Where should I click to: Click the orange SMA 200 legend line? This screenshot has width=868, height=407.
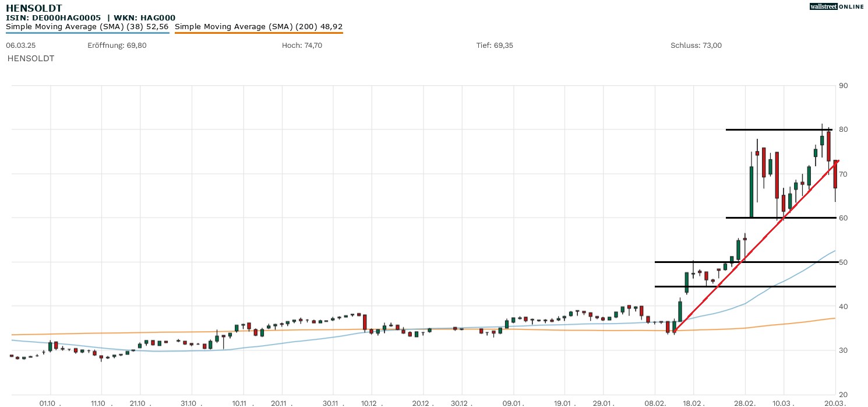[x=259, y=33]
